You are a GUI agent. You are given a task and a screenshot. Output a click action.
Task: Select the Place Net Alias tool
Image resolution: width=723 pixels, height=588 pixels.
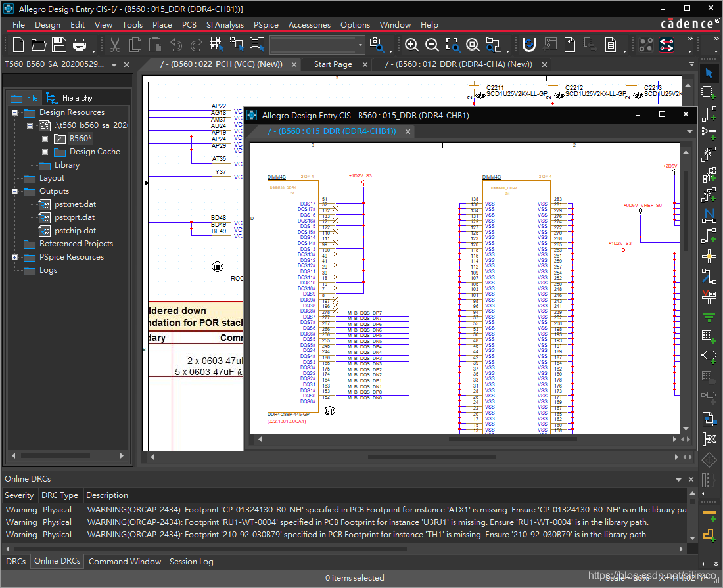point(709,215)
